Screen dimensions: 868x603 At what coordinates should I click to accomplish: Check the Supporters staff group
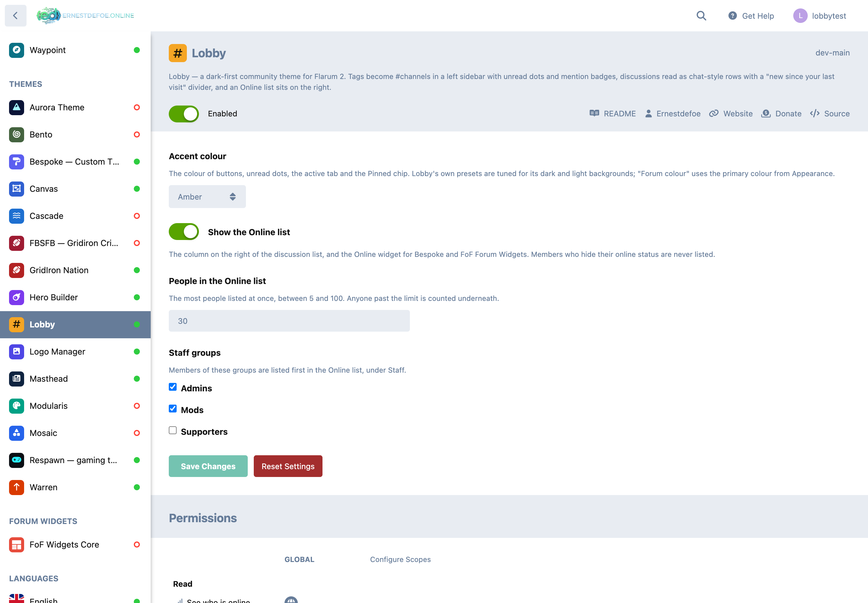pyautogui.click(x=173, y=431)
